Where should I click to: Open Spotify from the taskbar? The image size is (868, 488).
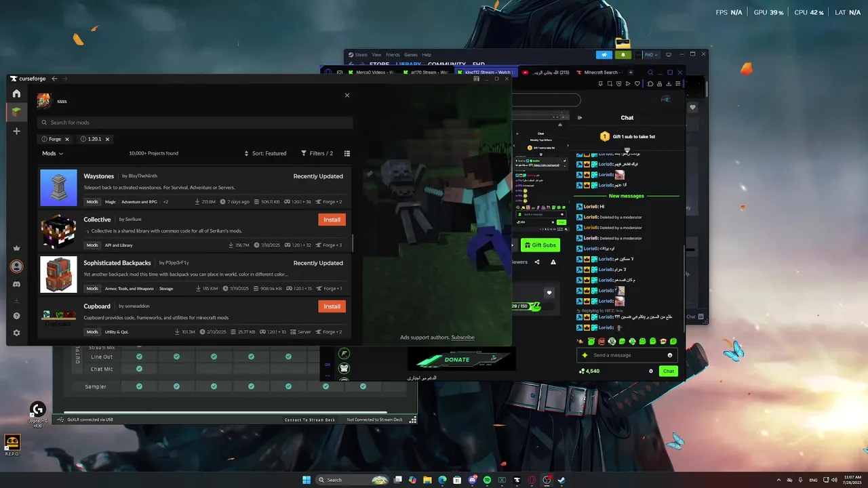pyautogui.click(x=487, y=480)
